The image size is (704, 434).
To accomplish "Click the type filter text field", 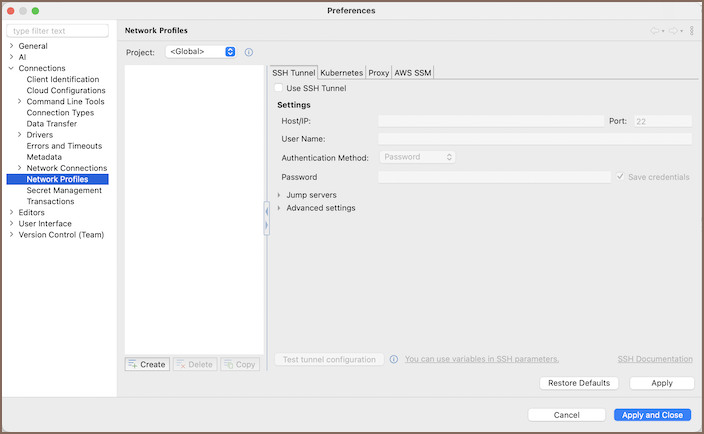I will point(57,31).
